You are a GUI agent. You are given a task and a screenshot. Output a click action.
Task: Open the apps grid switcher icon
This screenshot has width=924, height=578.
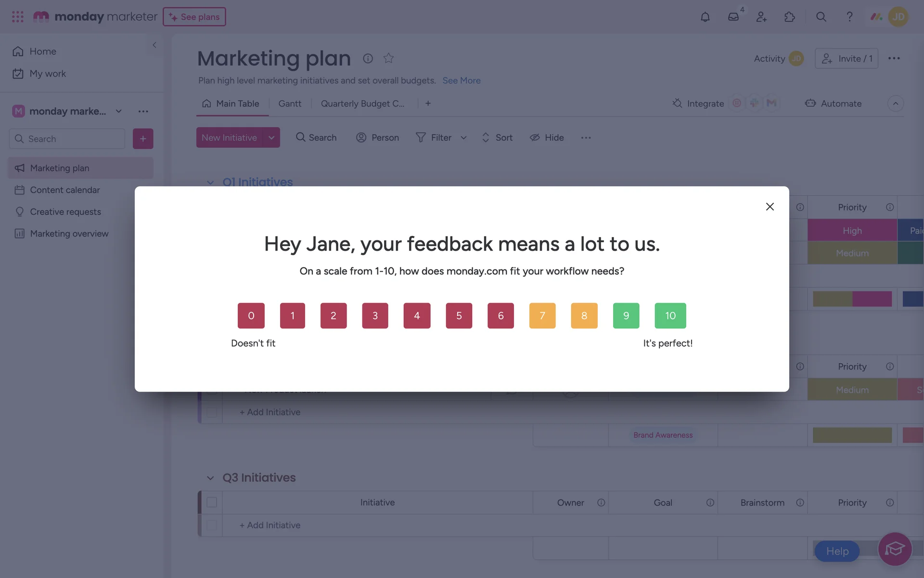point(18,17)
